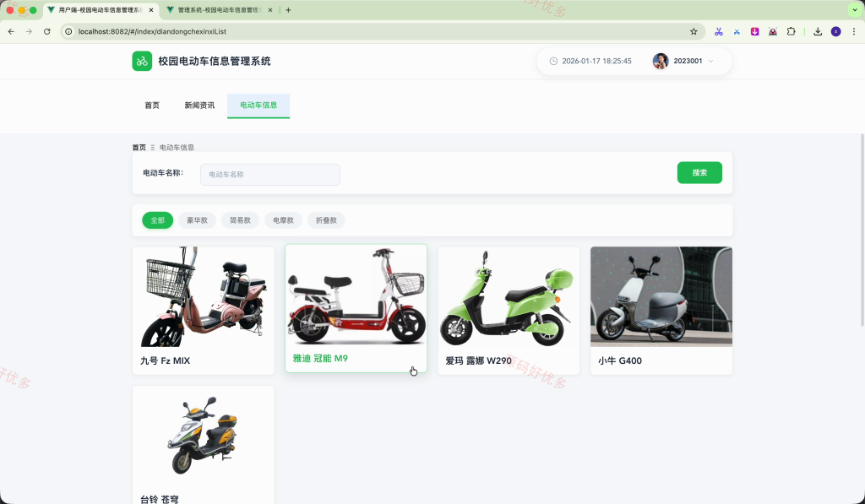Viewport: 865px width, 504px height.
Task: Click the 电动车信息 breadcrumb text
Action: click(177, 147)
